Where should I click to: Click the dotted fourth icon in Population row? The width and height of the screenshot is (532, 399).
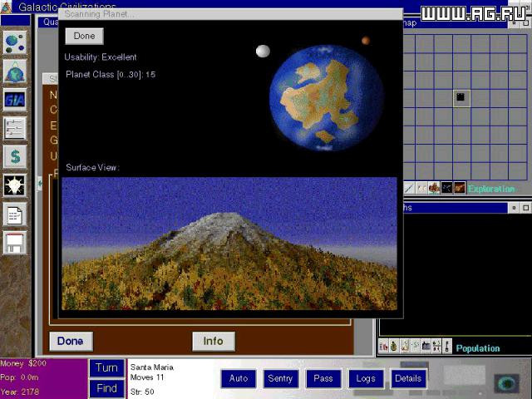416,347
